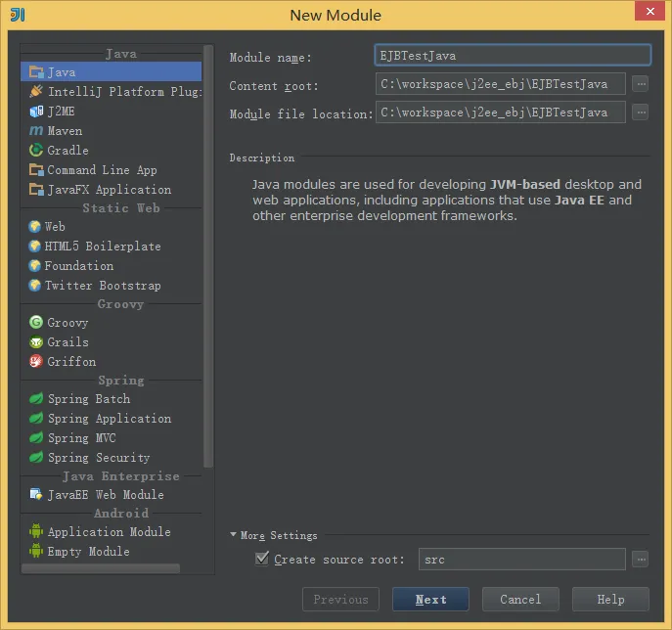Click the horizontal scrollbar under module list
This screenshot has width=672, height=630.
click(x=101, y=568)
